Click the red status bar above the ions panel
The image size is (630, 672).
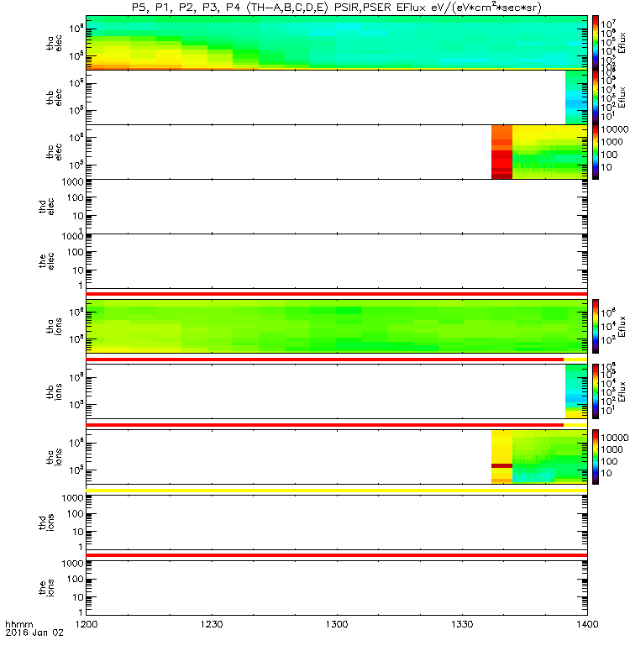coord(337,555)
